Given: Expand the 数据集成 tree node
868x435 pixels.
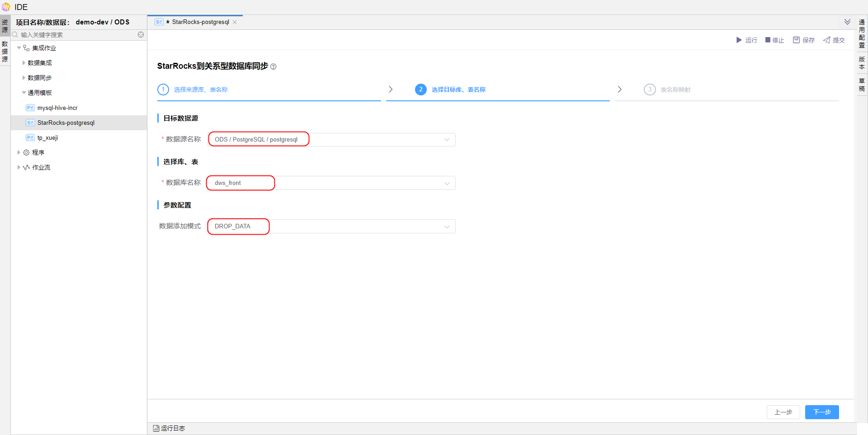Looking at the screenshot, I should [x=24, y=63].
